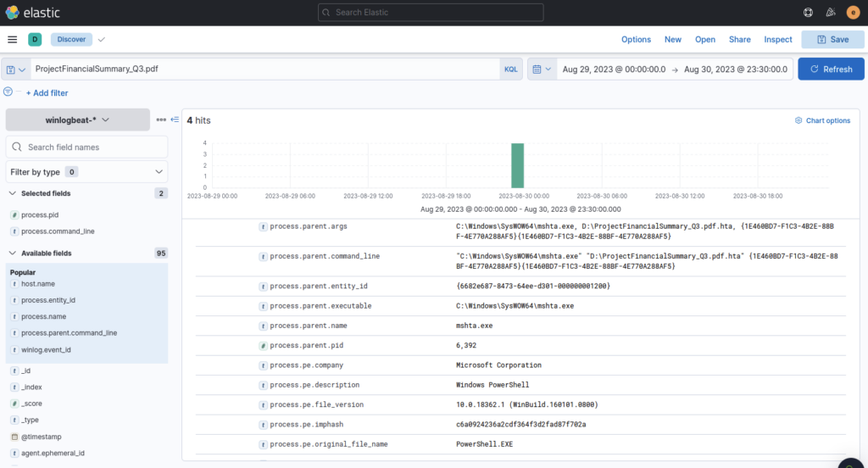Click the Search Elastic global search box
The width and height of the screenshot is (868, 468).
point(431,12)
